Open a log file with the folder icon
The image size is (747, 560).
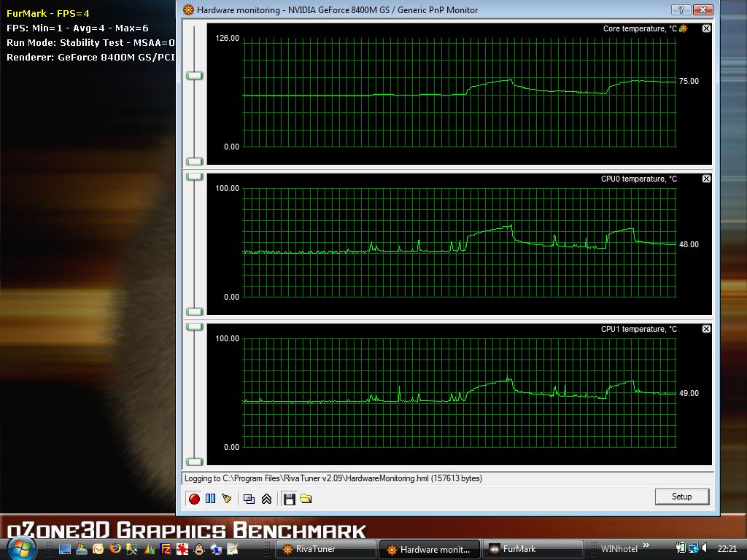[x=306, y=499]
